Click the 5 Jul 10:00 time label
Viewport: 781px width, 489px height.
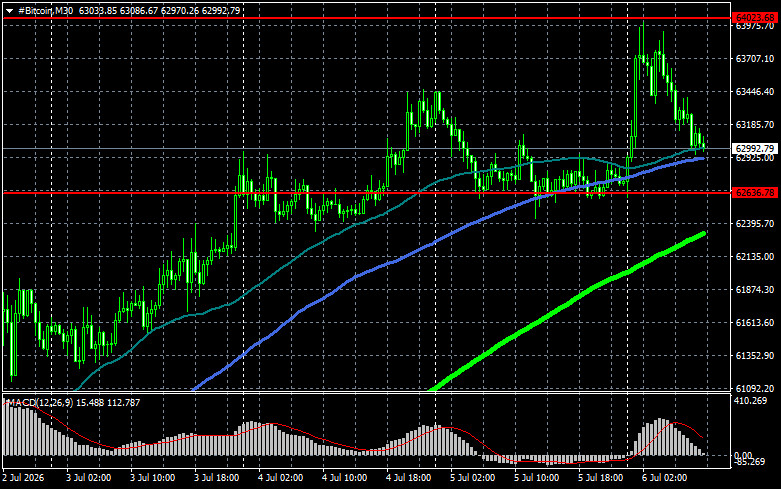pos(536,478)
